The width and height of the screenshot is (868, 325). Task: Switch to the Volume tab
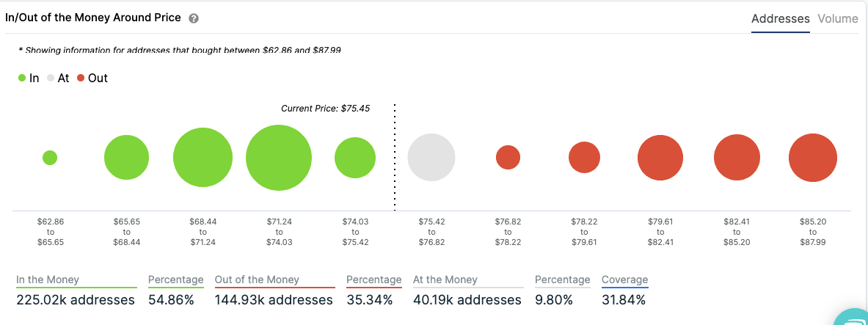(837, 19)
